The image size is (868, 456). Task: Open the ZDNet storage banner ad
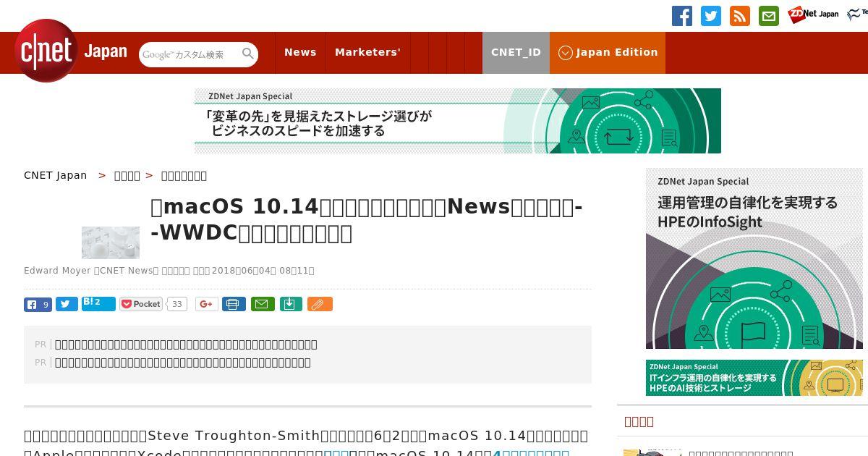pos(458,121)
